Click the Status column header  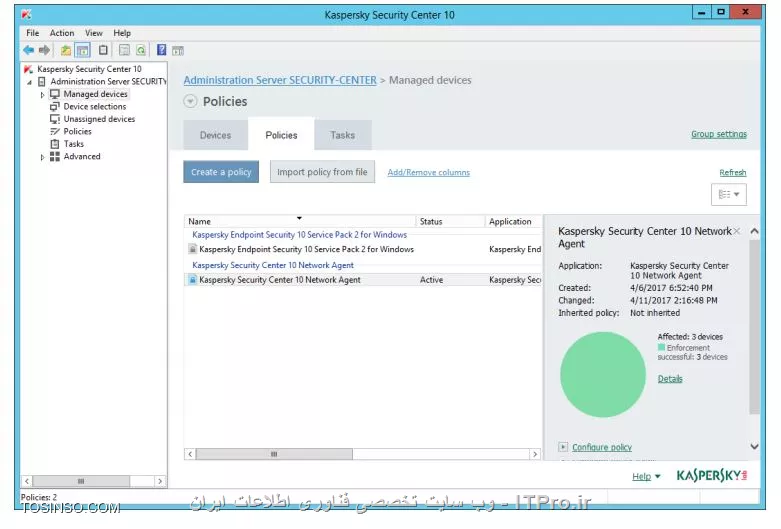450,221
